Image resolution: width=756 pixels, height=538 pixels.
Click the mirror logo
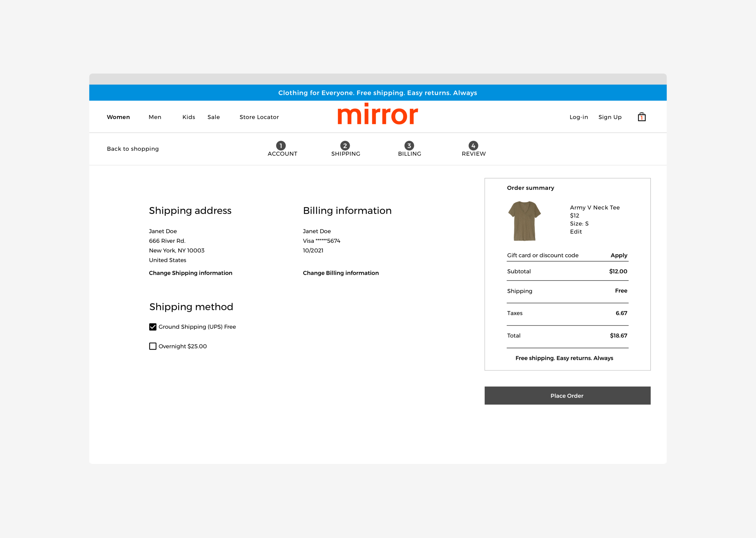point(378,114)
